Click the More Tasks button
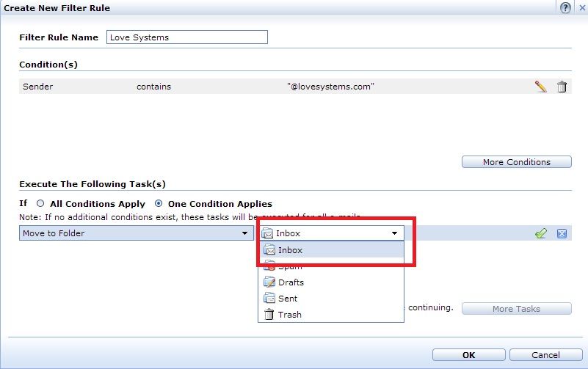Viewport: 588px width, 369px height. pyautogui.click(x=516, y=309)
